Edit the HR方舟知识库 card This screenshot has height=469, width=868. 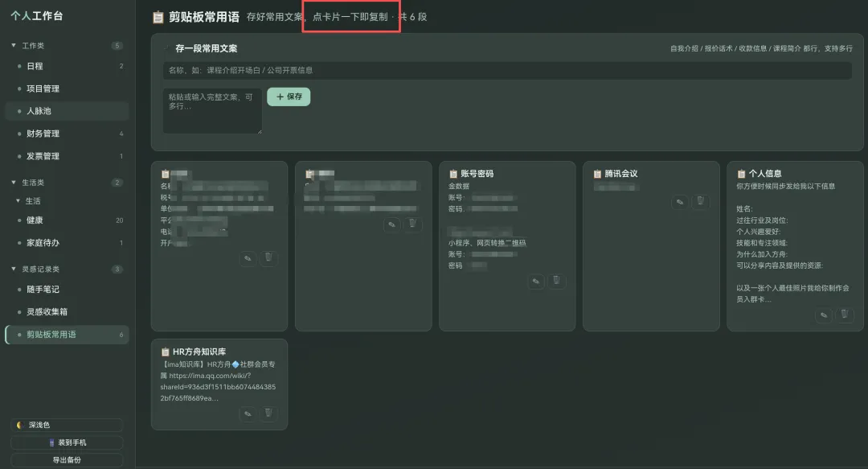(x=248, y=413)
